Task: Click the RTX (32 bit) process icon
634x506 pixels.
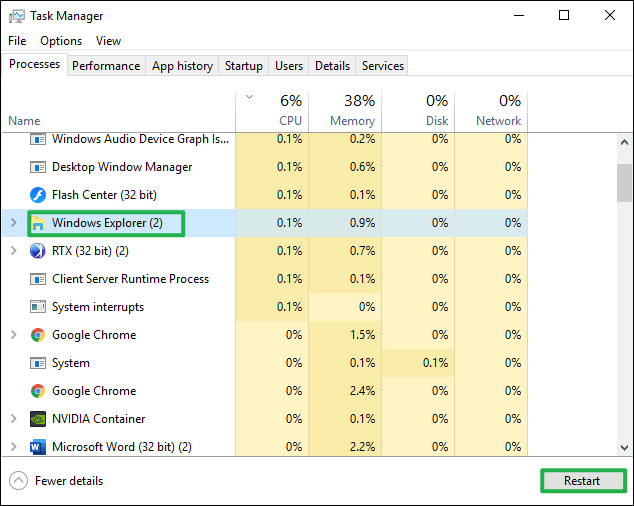Action: coord(38,251)
